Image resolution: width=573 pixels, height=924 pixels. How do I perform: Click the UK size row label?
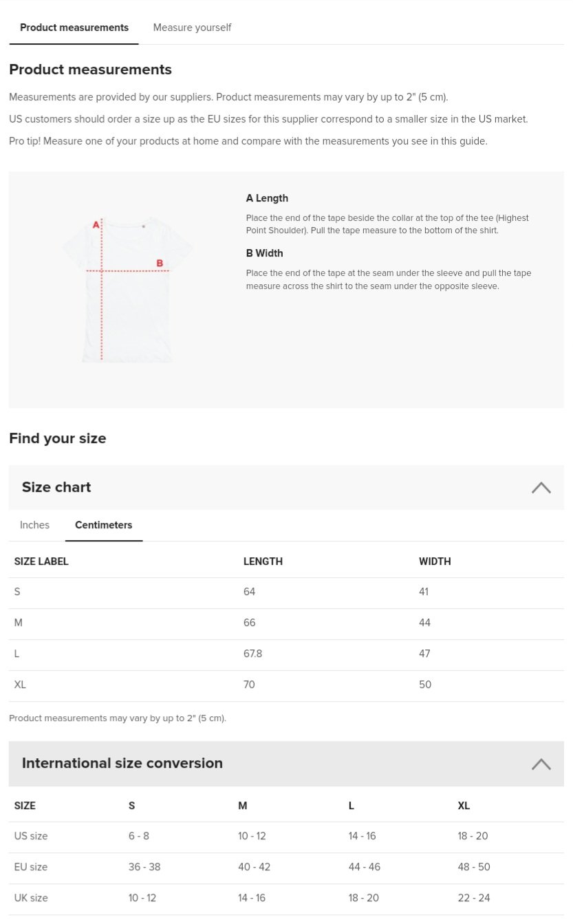[31, 898]
